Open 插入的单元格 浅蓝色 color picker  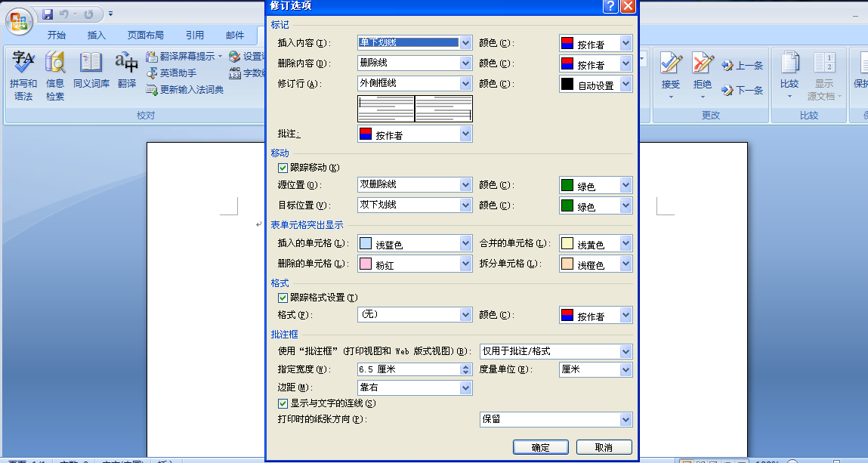(415, 243)
